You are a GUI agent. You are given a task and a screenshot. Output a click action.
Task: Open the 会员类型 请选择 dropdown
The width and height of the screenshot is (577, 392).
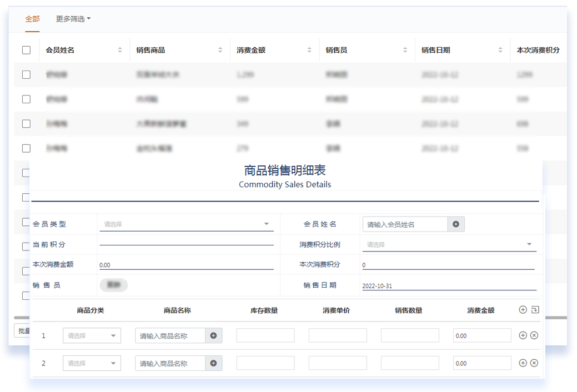click(186, 224)
